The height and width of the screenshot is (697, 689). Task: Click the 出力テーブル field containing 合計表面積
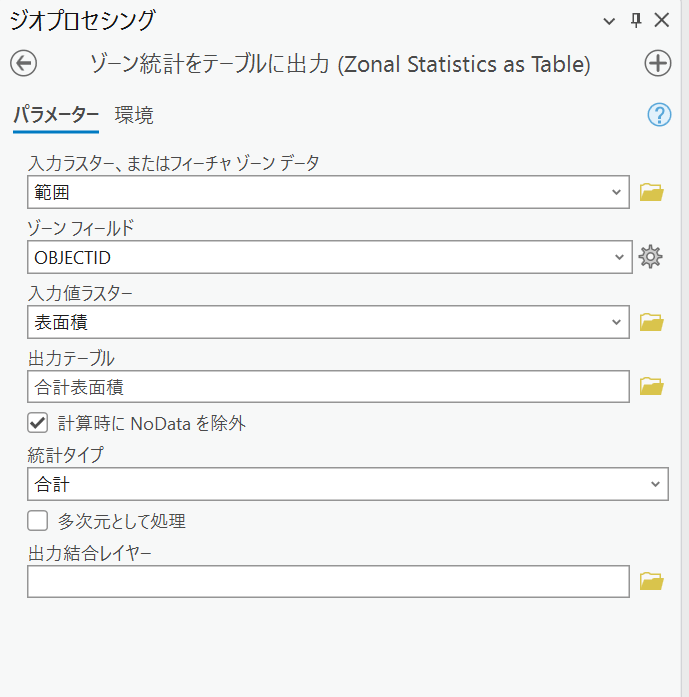328,387
